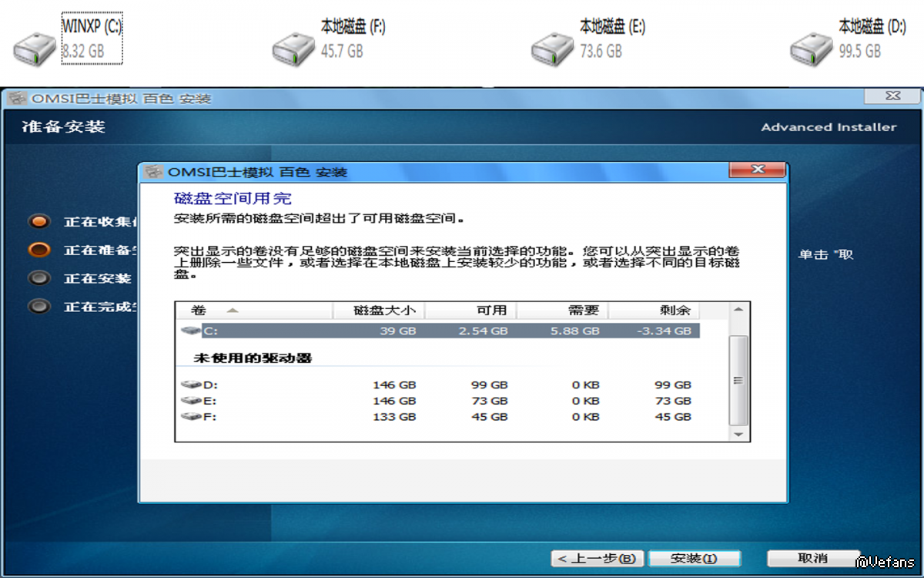Click the first orange step indicator

click(38, 222)
